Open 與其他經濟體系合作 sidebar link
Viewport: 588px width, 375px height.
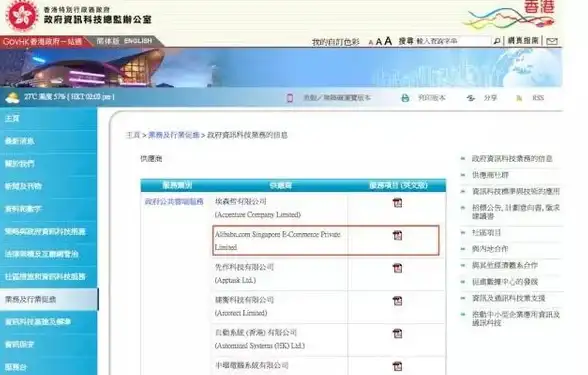point(505,266)
